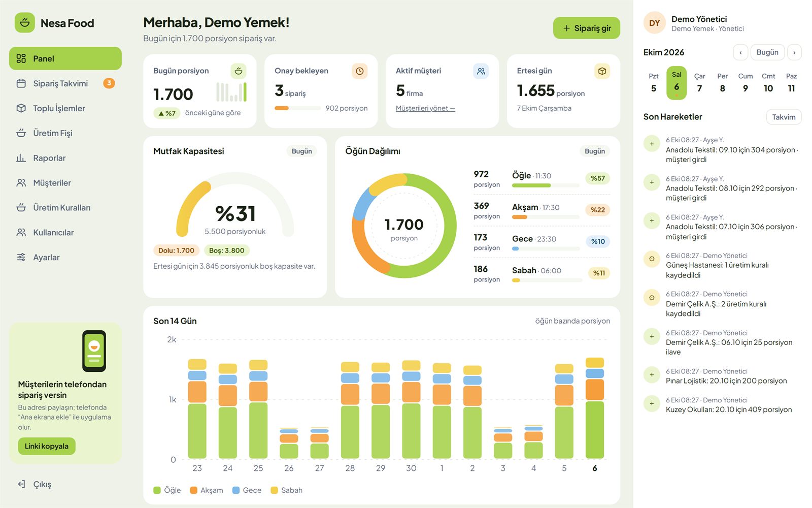The width and height of the screenshot is (812, 508).
Task: Go to next week with right chevron
Action: click(794, 52)
